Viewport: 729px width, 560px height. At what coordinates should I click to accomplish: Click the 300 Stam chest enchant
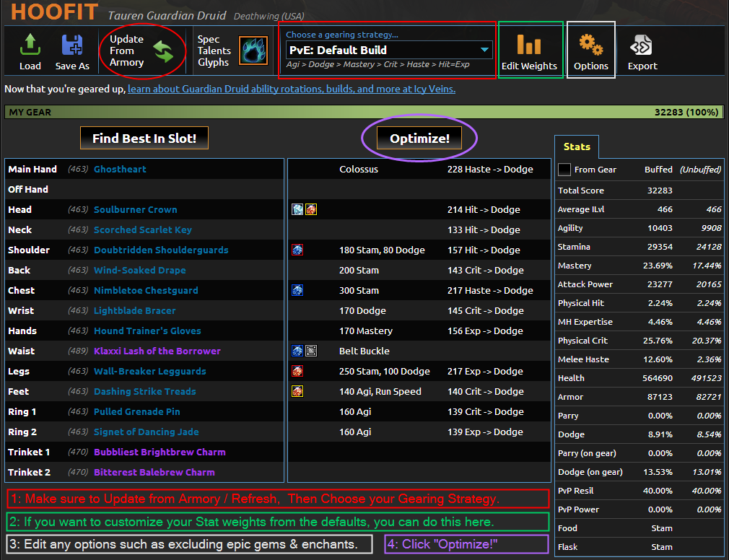pos(359,290)
